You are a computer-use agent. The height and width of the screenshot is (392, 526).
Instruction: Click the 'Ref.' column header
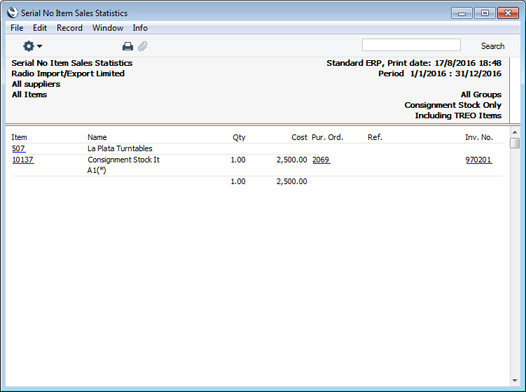(x=375, y=137)
